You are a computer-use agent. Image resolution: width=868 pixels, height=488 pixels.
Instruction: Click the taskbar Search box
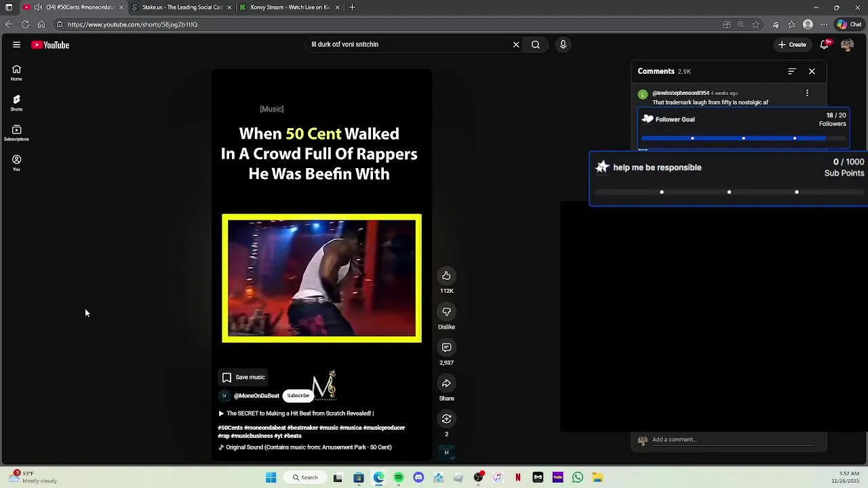pyautogui.click(x=304, y=478)
